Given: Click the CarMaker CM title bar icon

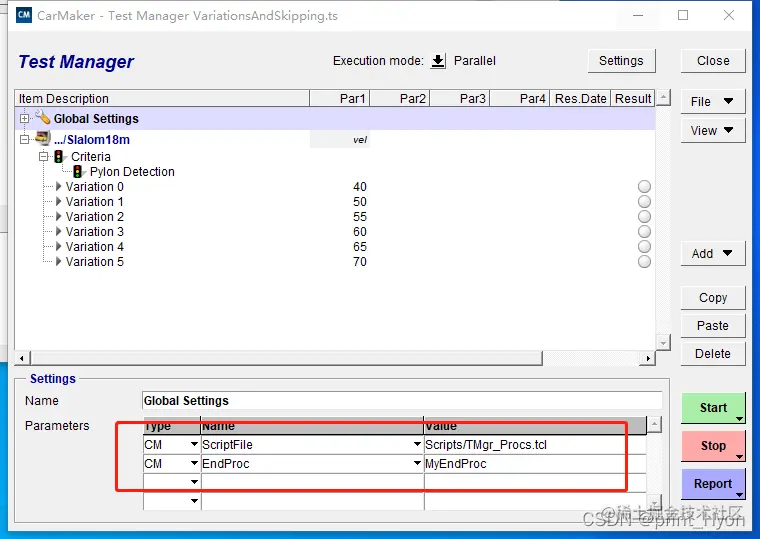Looking at the screenshot, I should click(24, 15).
